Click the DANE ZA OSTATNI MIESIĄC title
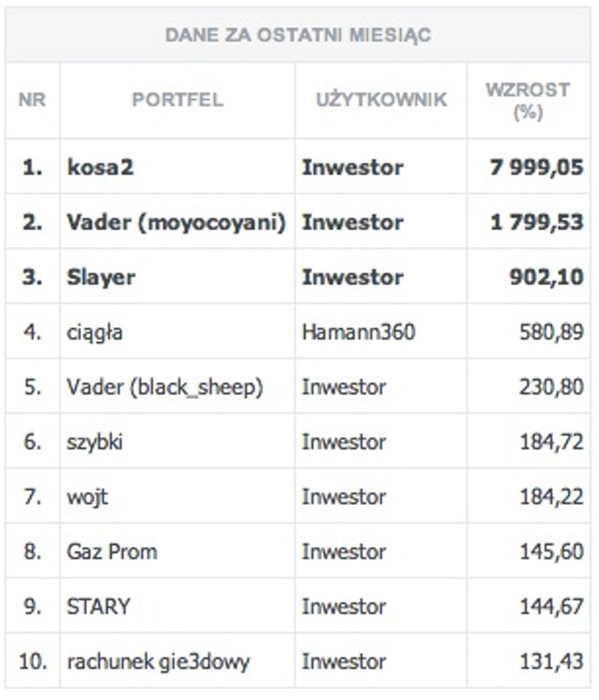The width and height of the screenshot is (599, 700). point(298,36)
